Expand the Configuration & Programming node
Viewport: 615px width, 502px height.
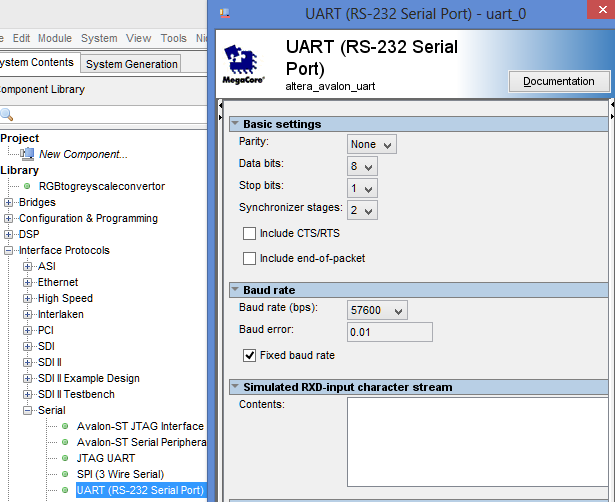pyautogui.click(x=8, y=218)
